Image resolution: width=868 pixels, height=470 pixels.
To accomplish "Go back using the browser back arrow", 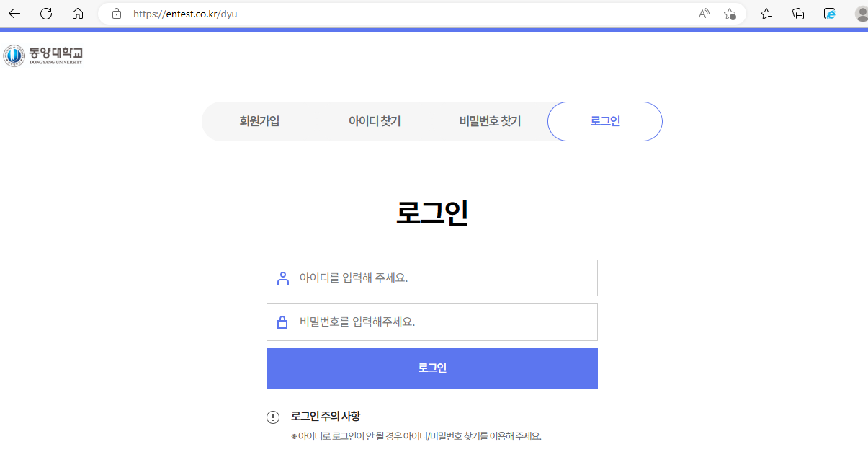I will (14, 14).
